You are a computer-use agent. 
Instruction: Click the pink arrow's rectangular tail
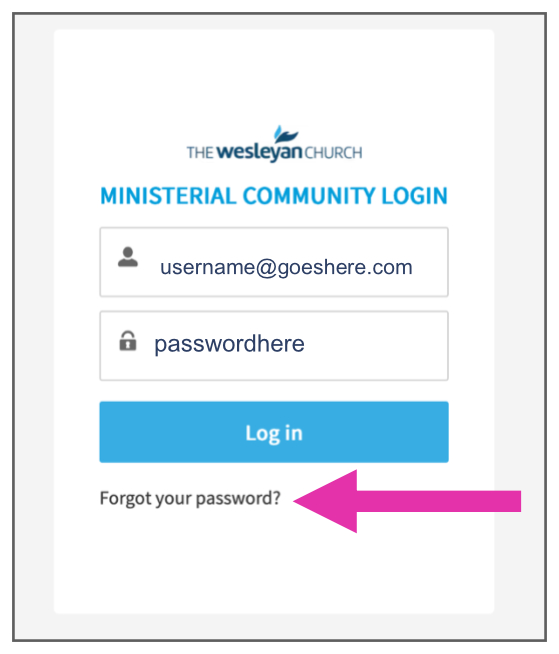coord(439,501)
